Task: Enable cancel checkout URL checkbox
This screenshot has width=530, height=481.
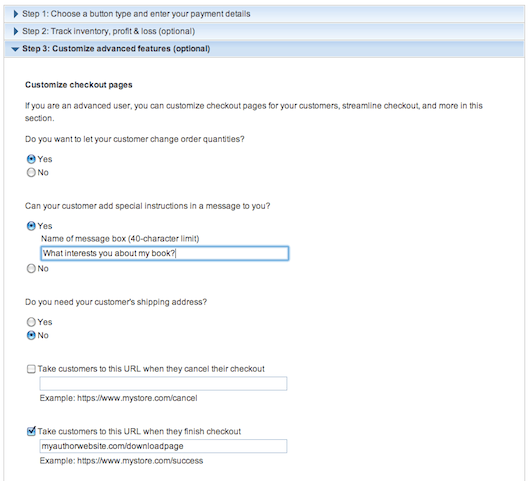Action: click(31, 369)
